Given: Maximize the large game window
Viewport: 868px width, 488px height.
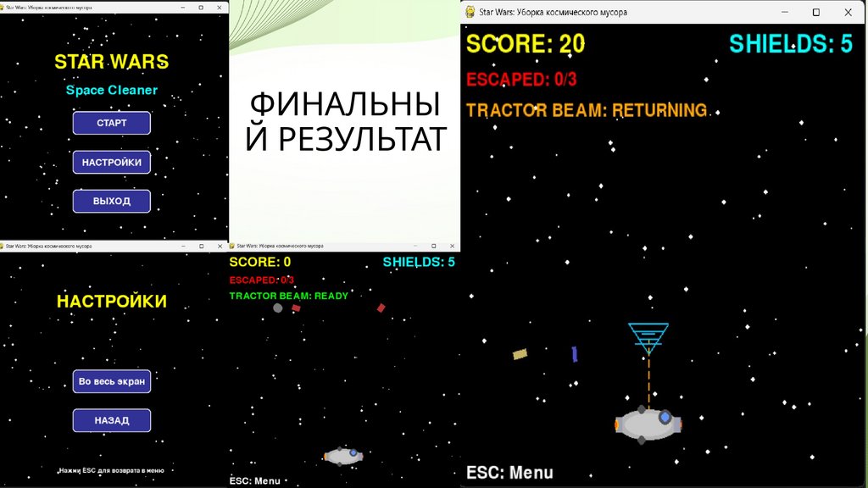Looking at the screenshot, I should pyautogui.click(x=816, y=12).
